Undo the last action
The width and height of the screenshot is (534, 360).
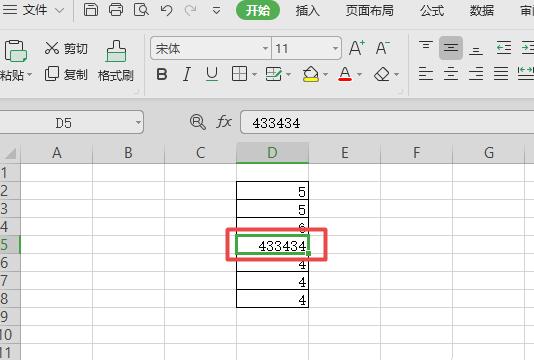(166, 10)
